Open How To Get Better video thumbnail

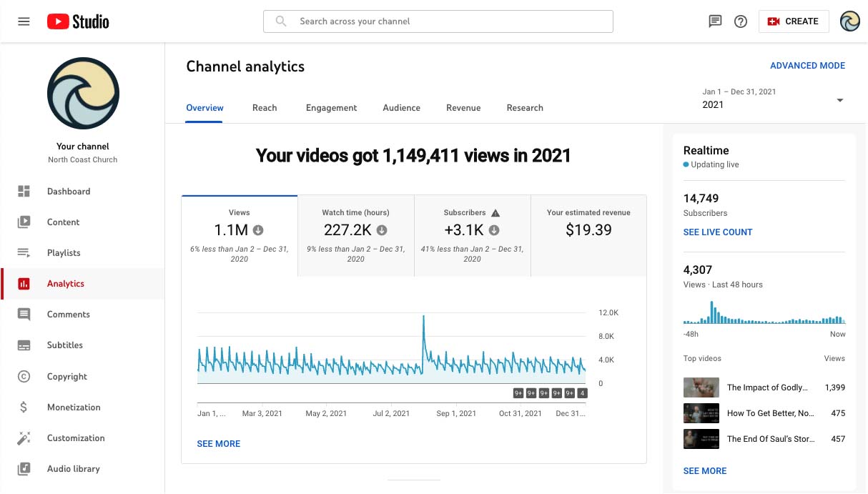tap(701, 413)
